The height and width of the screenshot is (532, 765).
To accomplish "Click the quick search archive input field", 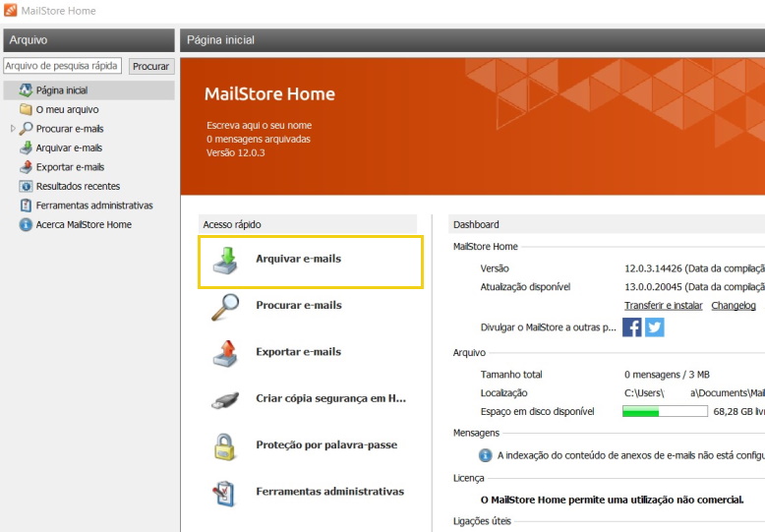I will click(63, 66).
